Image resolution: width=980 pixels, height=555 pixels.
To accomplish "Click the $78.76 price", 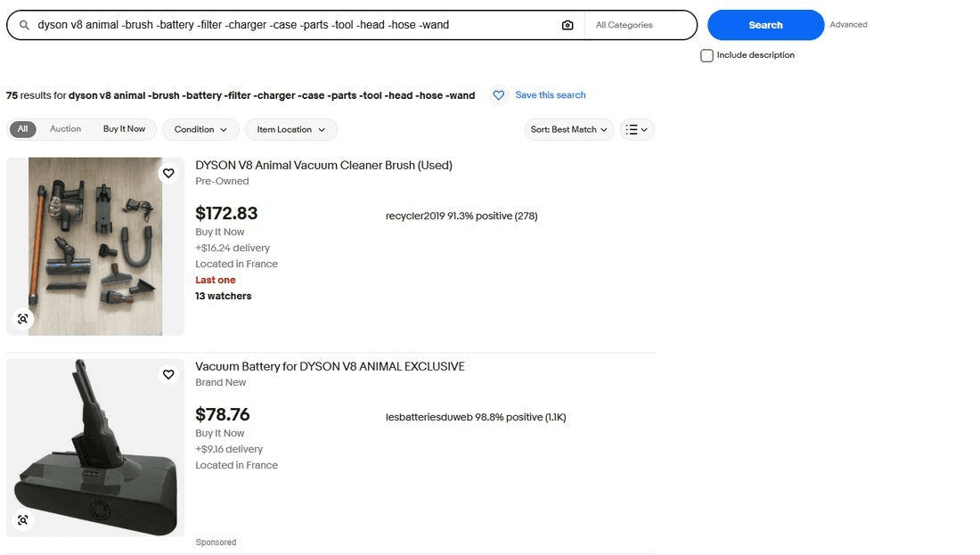I will tap(223, 414).
